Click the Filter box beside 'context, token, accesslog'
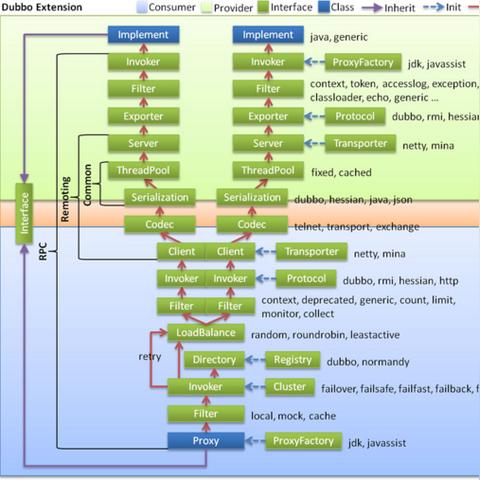 pyautogui.click(x=268, y=89)
